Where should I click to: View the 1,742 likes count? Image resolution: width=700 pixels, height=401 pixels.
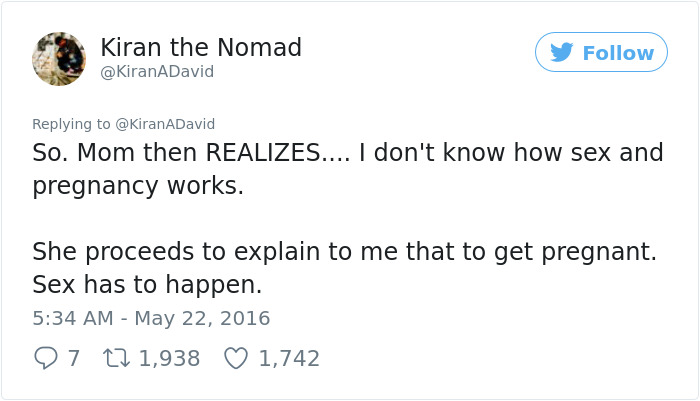[x=289, y=358]
